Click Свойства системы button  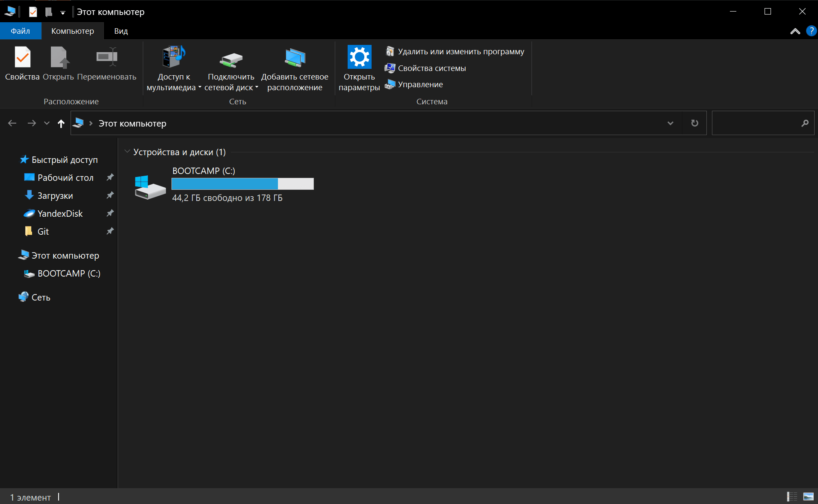[x=425, y=68]
